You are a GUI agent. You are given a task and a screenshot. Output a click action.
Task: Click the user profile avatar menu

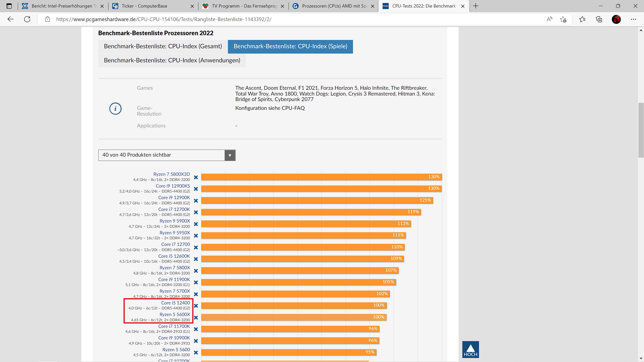pos(616,19)
